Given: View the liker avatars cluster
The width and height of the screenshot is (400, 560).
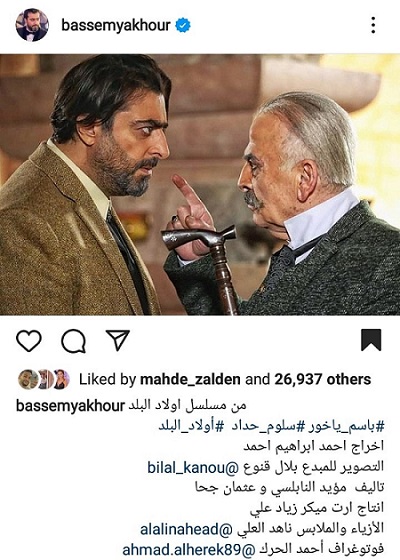Looking at the screenshot, I should point(44,379).
